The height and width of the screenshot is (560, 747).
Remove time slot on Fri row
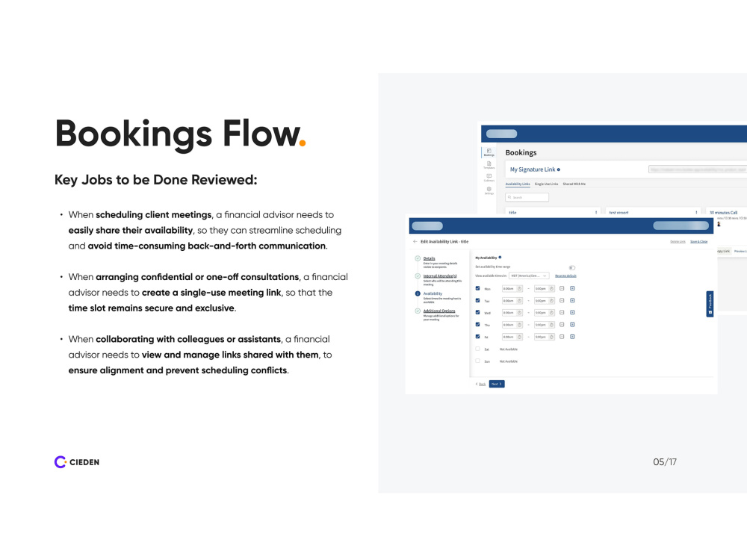point(562,337)
